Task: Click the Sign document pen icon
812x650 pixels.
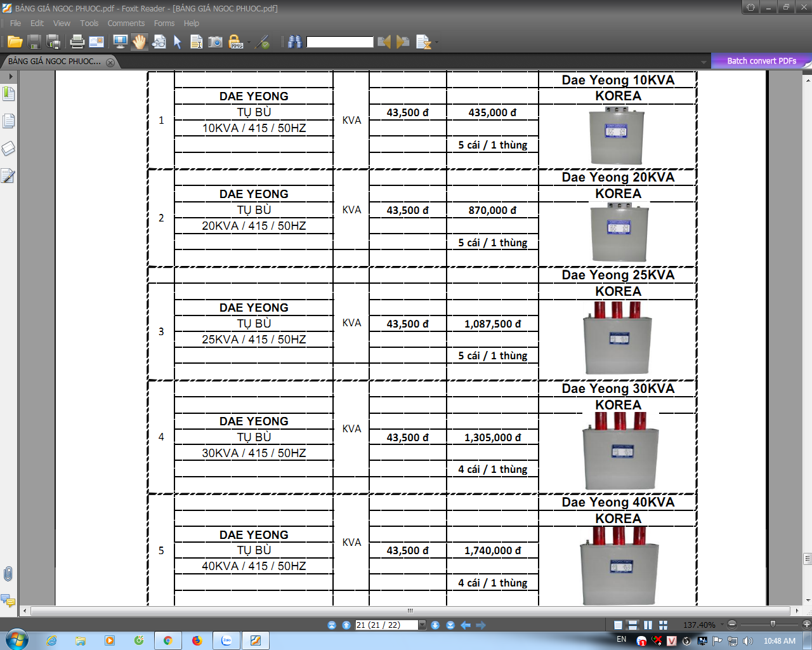Action: (x=263, y=42)
